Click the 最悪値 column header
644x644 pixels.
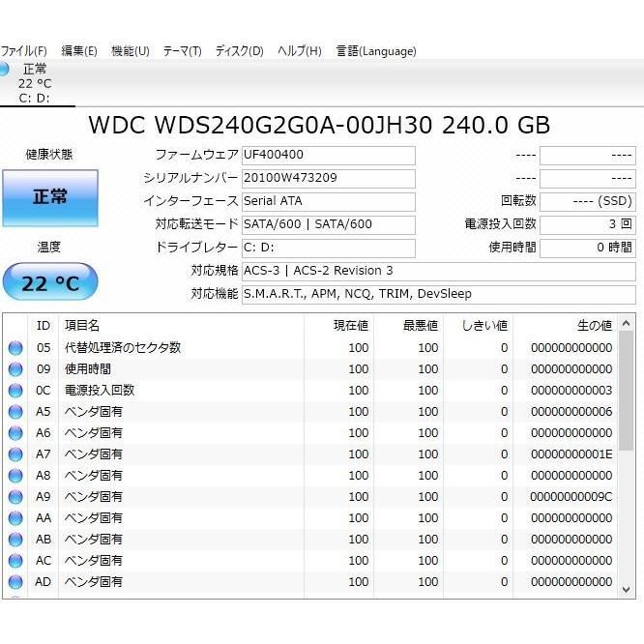pyautogui.click(x=409, y=326)
